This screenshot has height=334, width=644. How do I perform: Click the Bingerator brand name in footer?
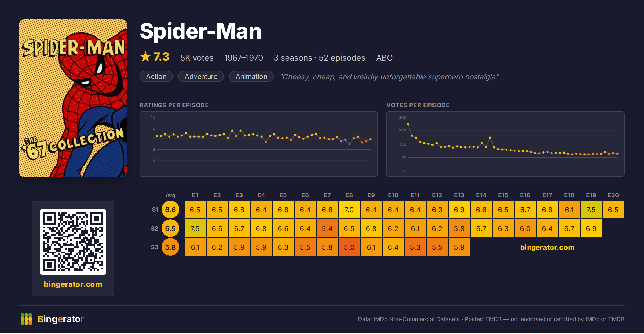coord(61,319)
